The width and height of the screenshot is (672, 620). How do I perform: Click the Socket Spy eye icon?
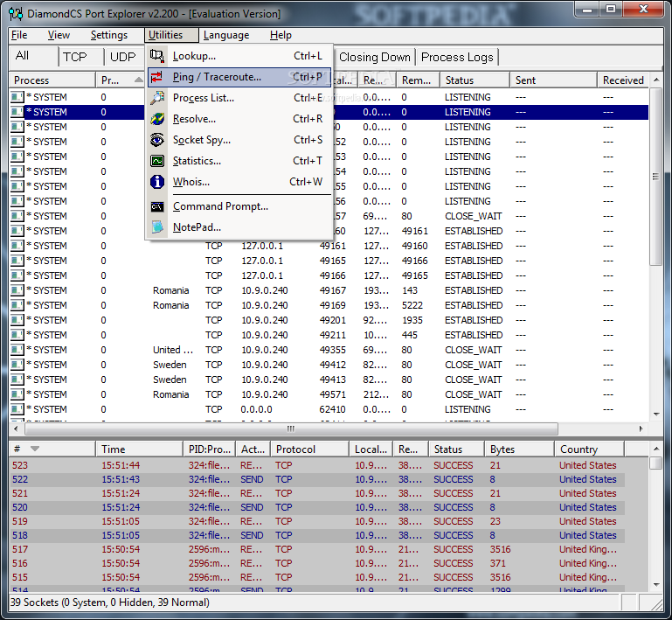tap(157, 140)
